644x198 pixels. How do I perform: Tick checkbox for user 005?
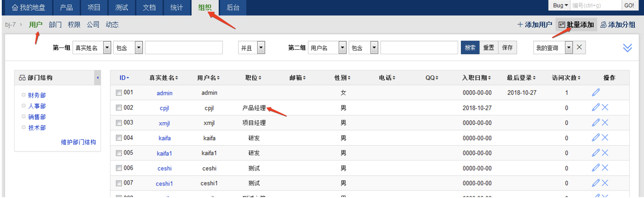tap(119, 153)
